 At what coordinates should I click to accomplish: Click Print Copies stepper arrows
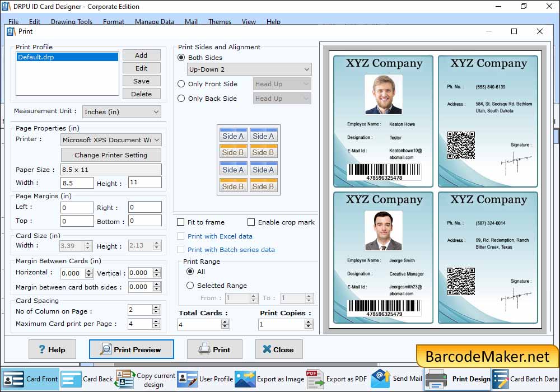coord(309,324)
